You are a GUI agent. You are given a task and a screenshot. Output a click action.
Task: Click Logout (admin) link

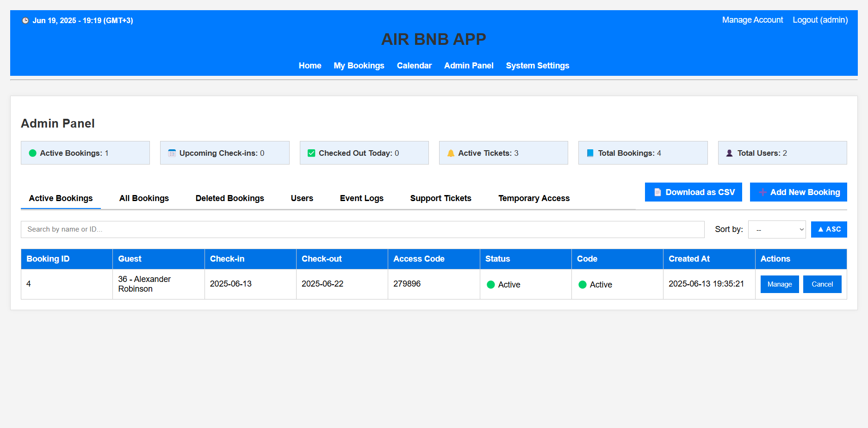820,20
